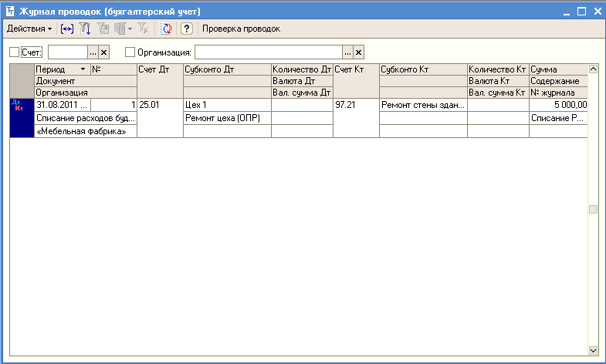Click the refresh list icon
Viewport: 606px width, 364px height.
click(167, 29)
